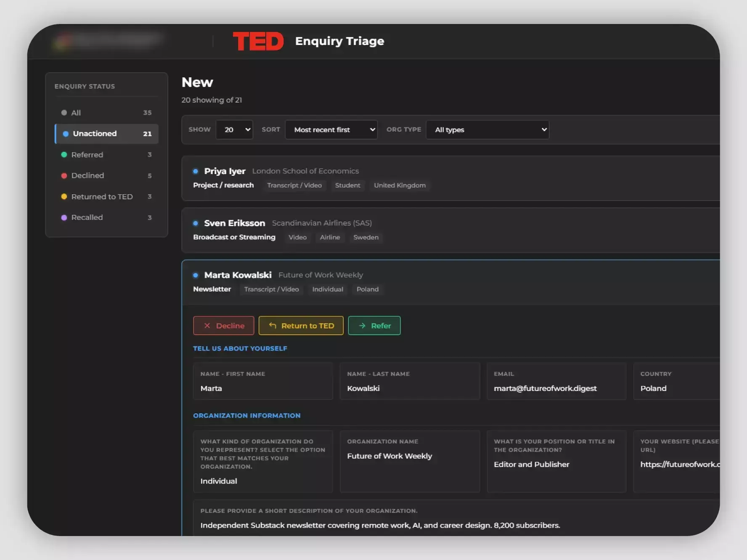
Task: Click the Last Name field showing Kowalski
Action: (410, 381)
